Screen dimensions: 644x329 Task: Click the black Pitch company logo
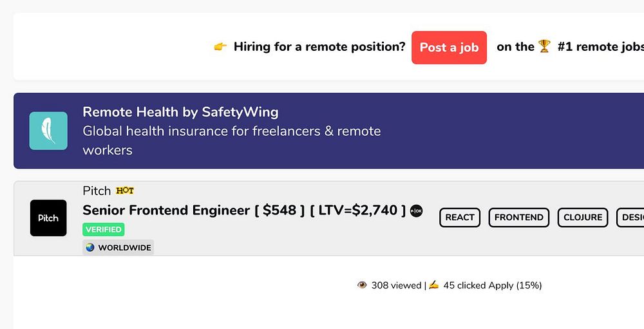[48, 218]
